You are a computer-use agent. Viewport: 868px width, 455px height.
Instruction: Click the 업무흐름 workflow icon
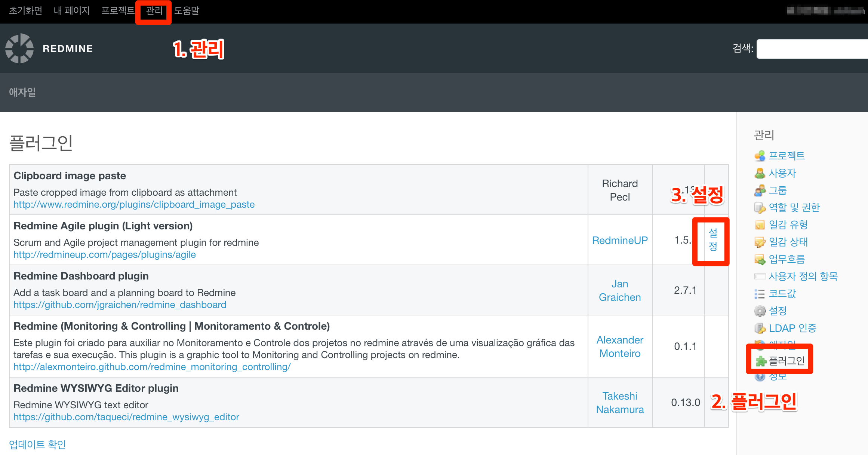coord(760,259)
